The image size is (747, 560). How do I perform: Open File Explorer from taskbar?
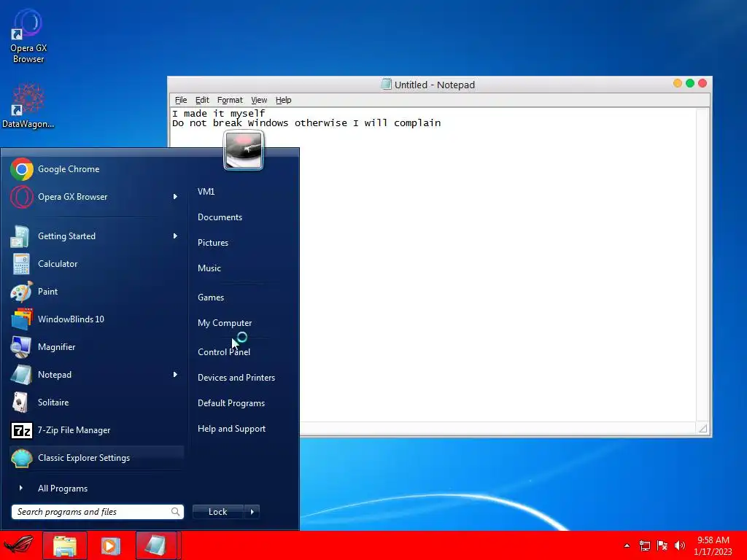coord(65,545)
